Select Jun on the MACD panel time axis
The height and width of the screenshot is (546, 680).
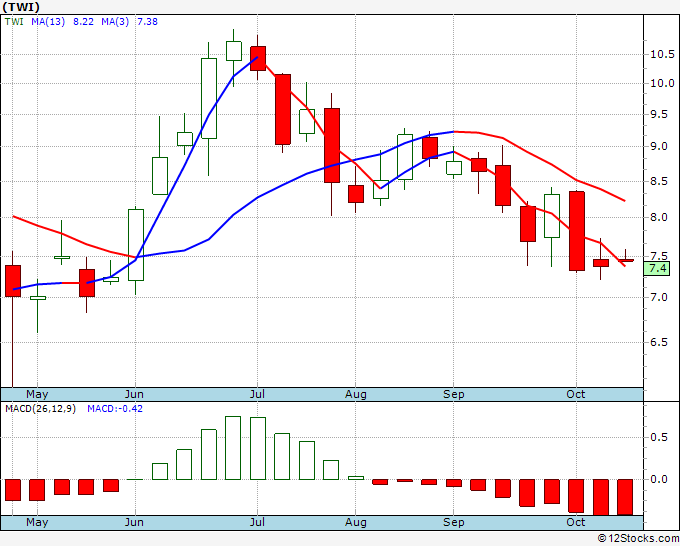134,523
